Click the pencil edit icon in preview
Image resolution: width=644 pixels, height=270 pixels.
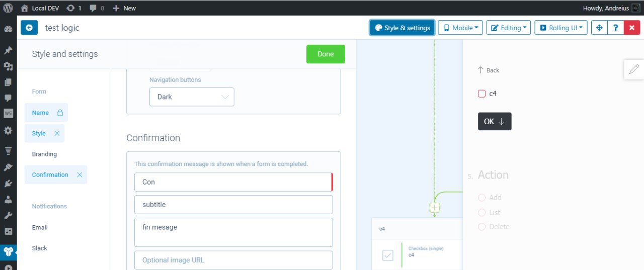(x=634, y=69)
